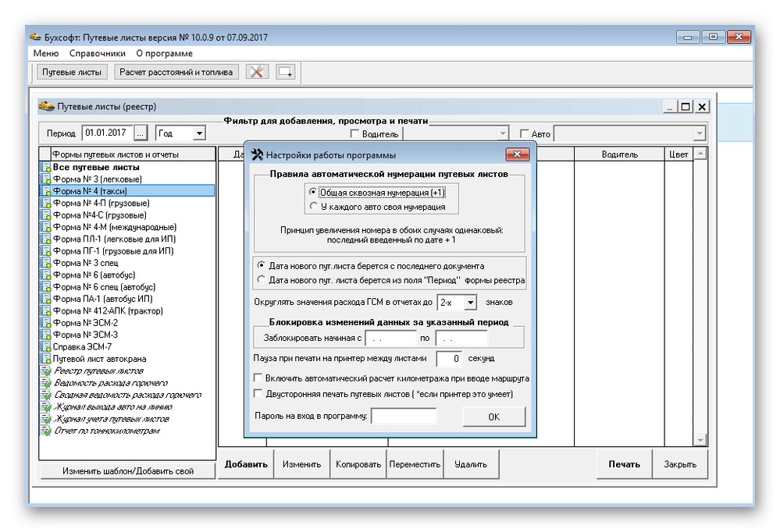
Task: Click icon beside Форма № 4 (такси)
Action: pyautogui.click(x=46, y=191)
